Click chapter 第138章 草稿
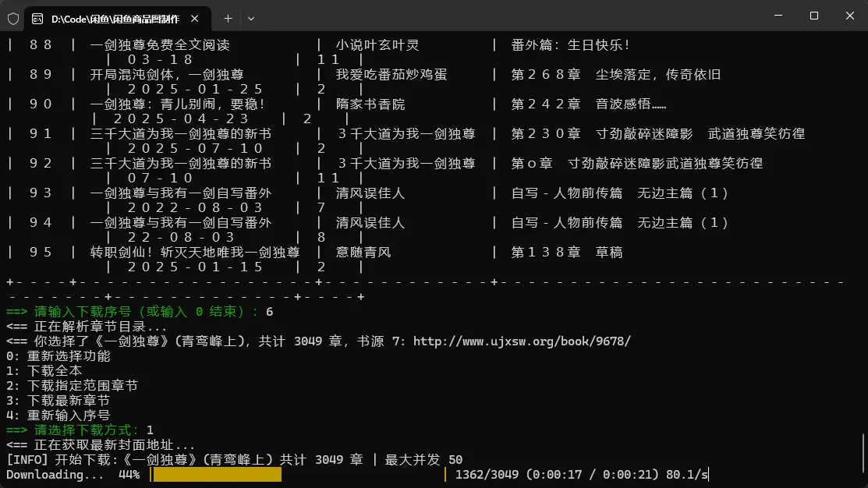This screenshot has width=868, height=488. point(567,253)
